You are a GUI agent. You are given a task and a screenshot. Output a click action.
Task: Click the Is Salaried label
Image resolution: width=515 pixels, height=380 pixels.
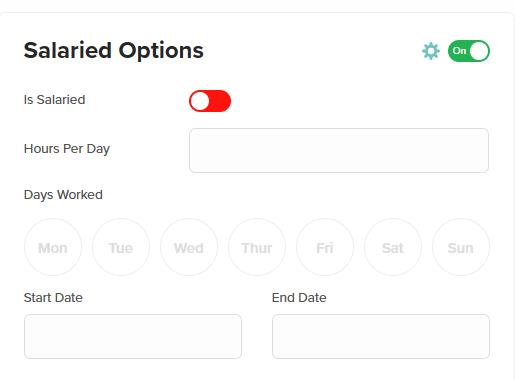pos(55,100)
